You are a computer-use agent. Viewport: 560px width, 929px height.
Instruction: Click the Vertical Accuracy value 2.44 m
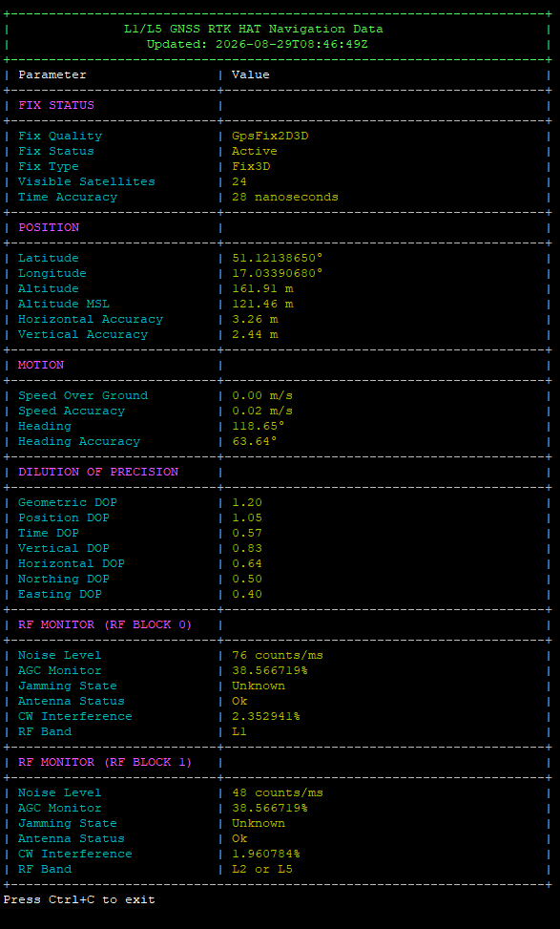click(x=255, y=334)
